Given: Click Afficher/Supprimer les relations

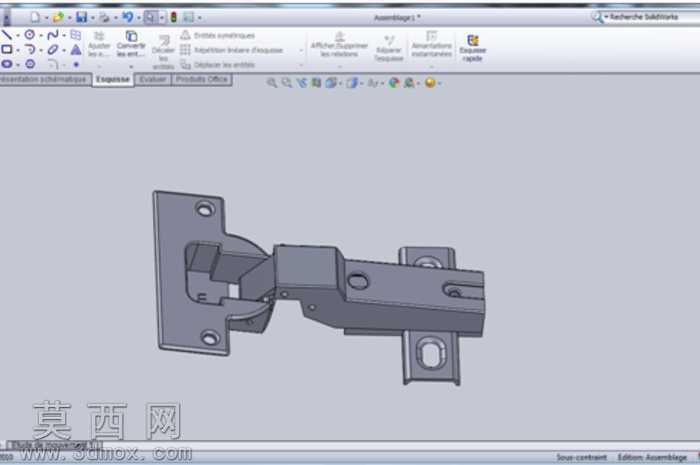Looking at the screenshot, I should 339,44.
